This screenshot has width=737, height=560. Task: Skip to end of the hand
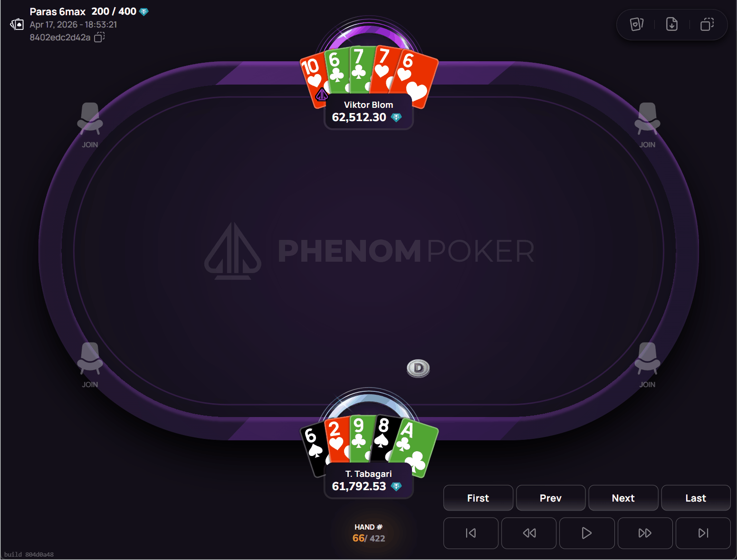(x=703, y=533)
